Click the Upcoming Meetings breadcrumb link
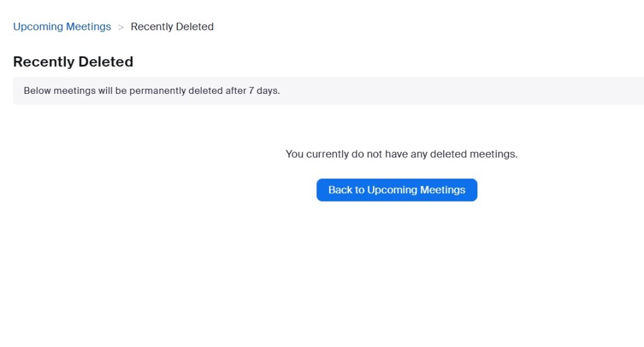 [62, 26]
